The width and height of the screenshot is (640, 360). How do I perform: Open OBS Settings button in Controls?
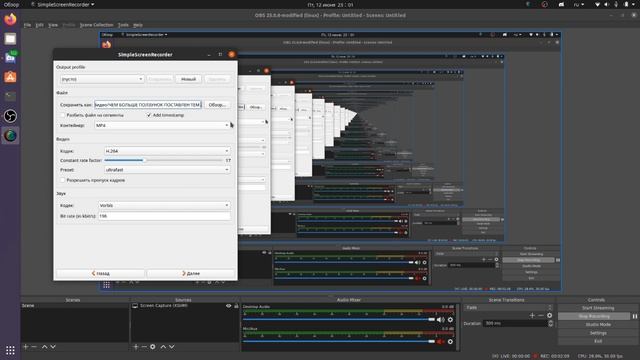(x=598, y=333)
